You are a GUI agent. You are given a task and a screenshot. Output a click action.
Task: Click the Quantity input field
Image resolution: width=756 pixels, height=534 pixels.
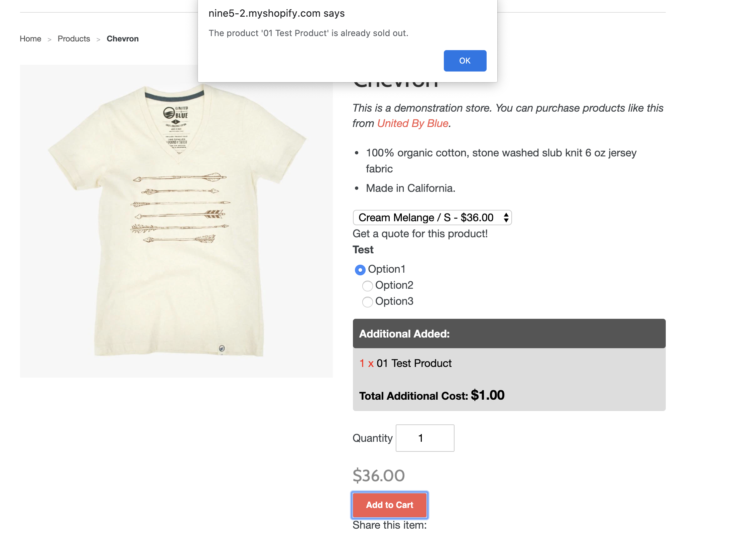click(425, 438)
